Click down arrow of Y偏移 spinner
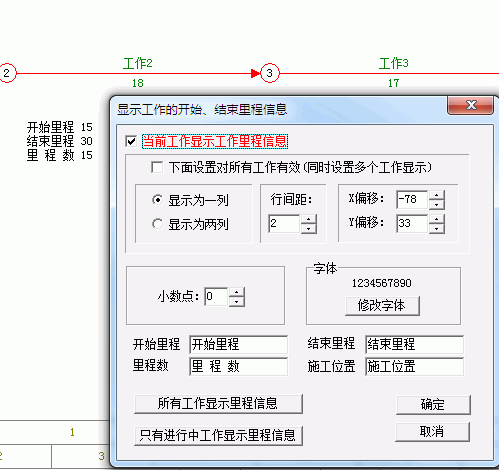The image size is (499, 470). coord(437,228)
